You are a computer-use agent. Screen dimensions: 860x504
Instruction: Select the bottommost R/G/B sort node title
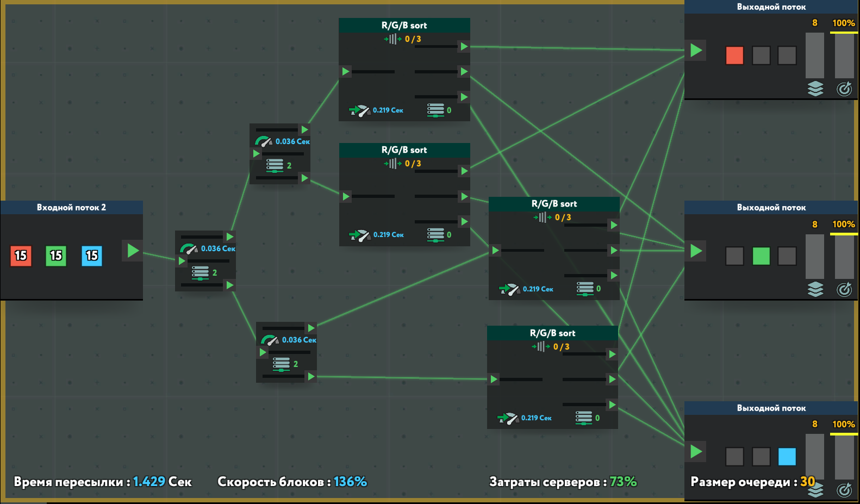click(552, 333)
